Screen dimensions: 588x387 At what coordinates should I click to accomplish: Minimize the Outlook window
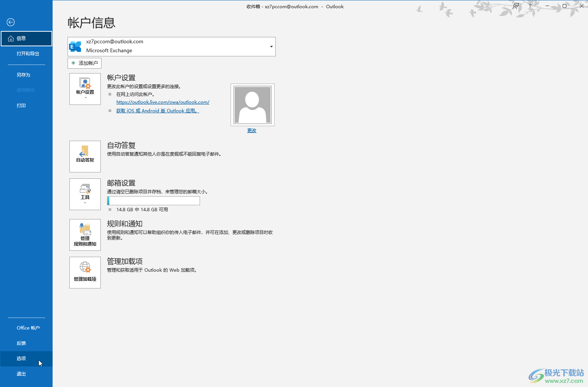tap(547, 6)
